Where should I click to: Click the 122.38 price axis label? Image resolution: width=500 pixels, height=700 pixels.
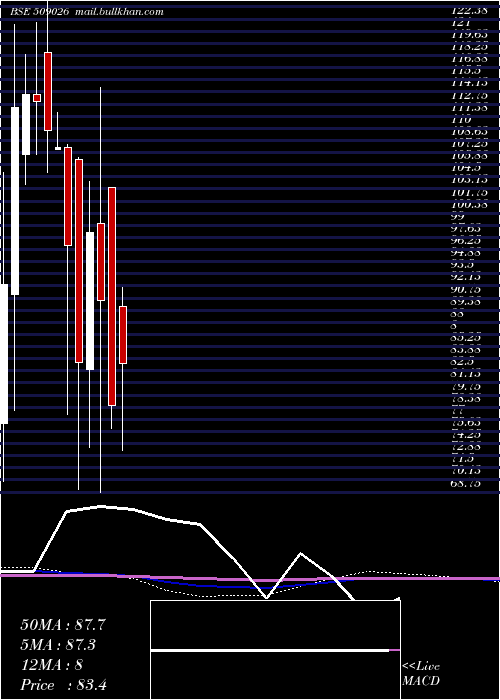(x=469, y=11)
